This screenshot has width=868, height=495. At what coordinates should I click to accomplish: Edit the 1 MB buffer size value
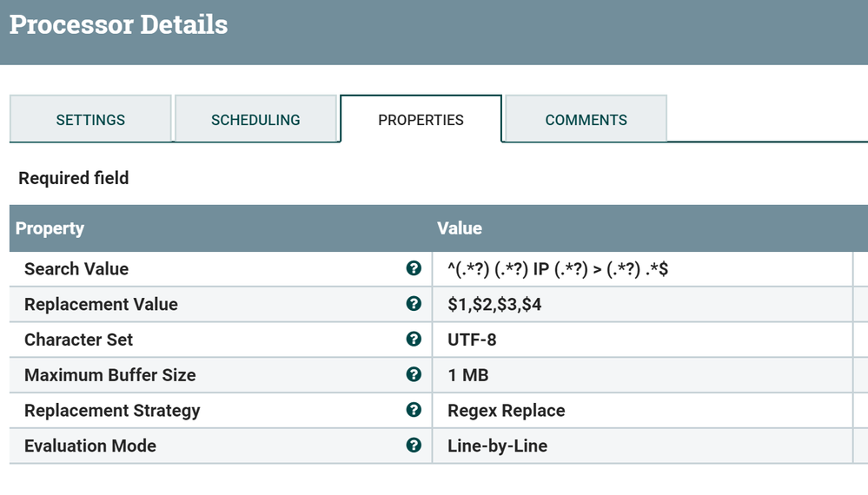pyautogui.click(x=467, y=375)
